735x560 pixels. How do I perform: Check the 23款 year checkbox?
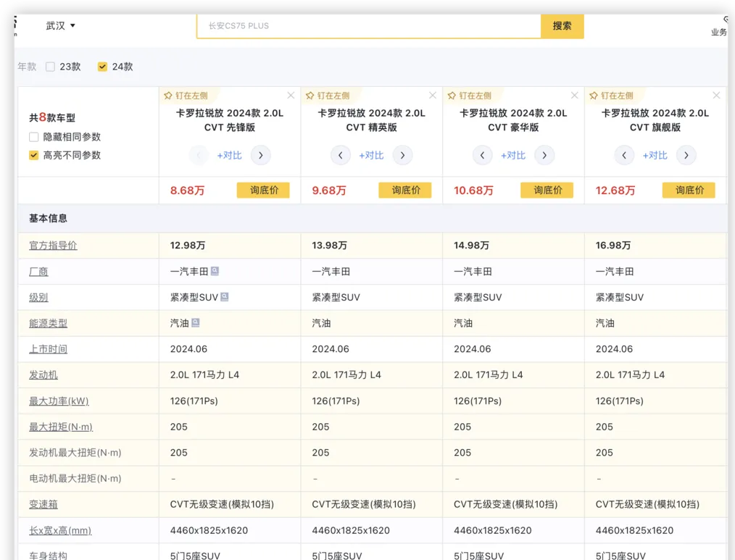click(x=50, y=67)
